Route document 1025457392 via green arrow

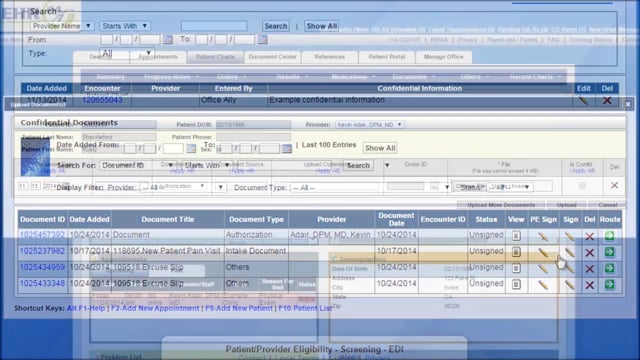point(609,236)
